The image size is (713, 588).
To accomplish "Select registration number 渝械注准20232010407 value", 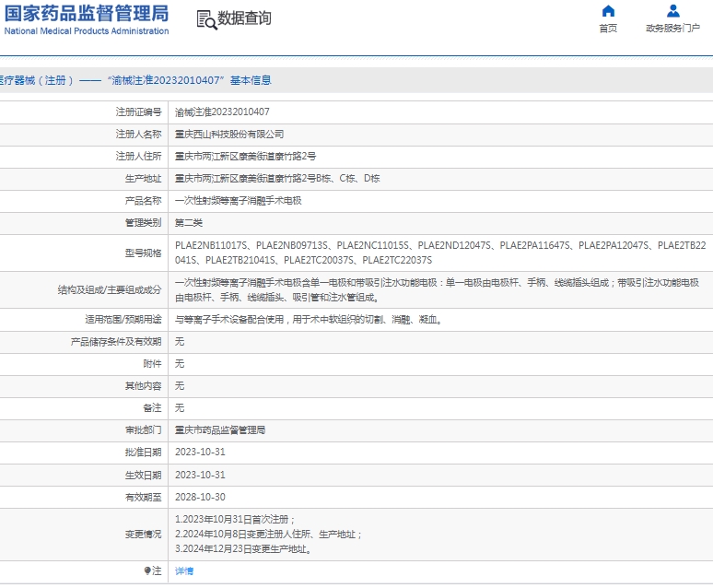I will 222,112.
